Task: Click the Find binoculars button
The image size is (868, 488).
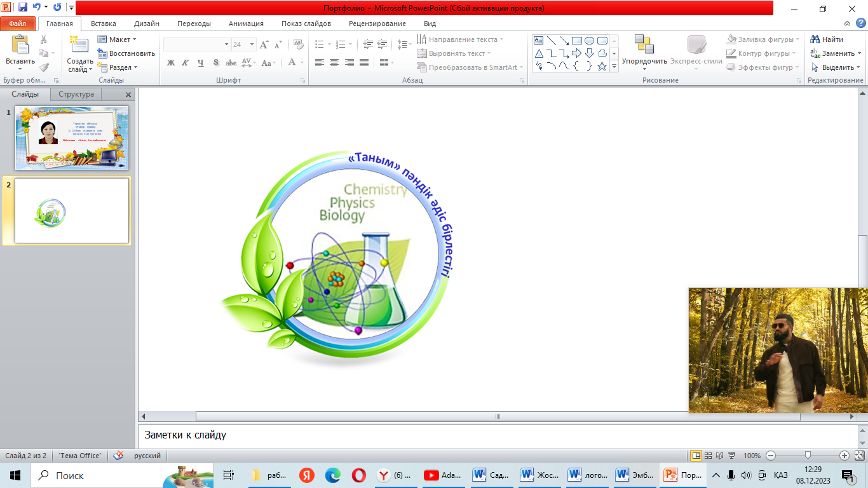Action: point(827,39)
